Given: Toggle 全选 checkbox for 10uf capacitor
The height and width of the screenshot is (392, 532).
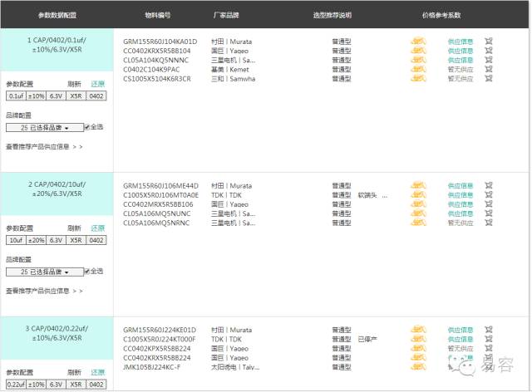Looking at the screenshot, I should coord(87,272).
